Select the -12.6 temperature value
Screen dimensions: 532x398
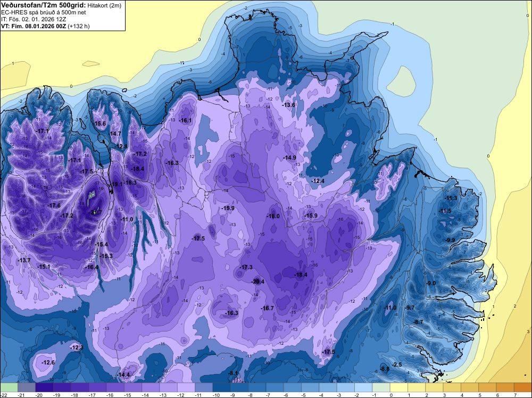[48, 363]
